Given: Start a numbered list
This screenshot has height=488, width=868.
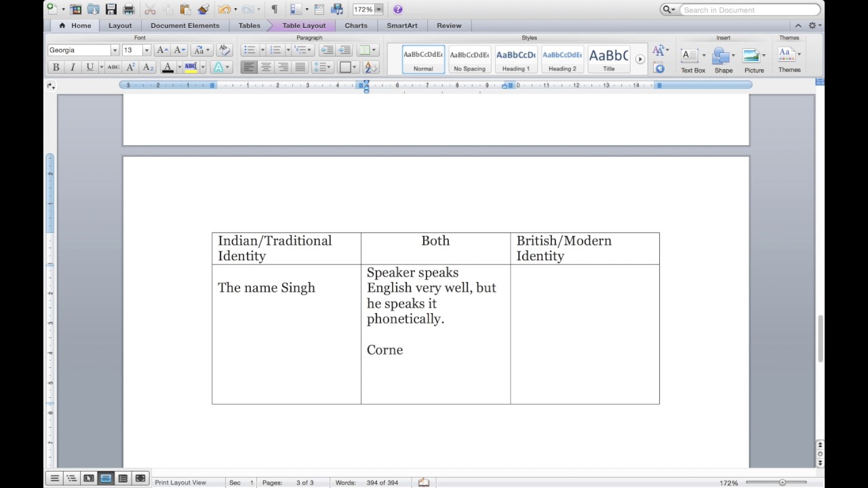Looking at the screenshot, I should pos(275,50).
